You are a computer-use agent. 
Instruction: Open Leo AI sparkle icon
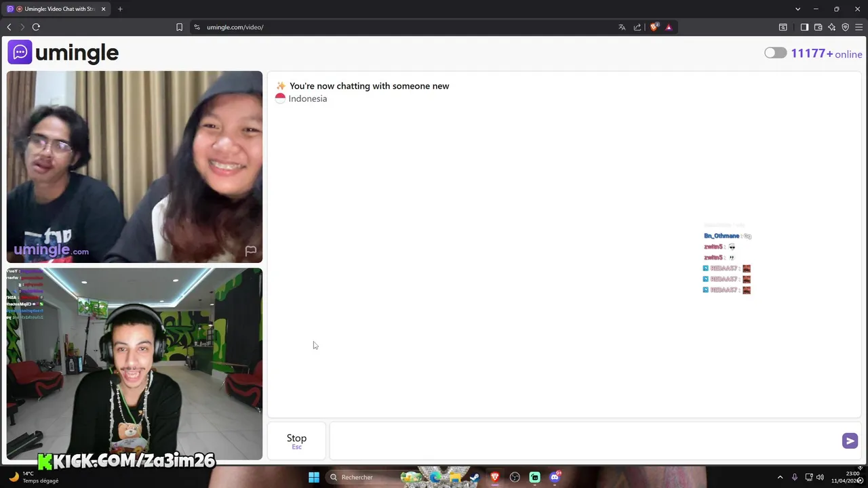point(831,27)
